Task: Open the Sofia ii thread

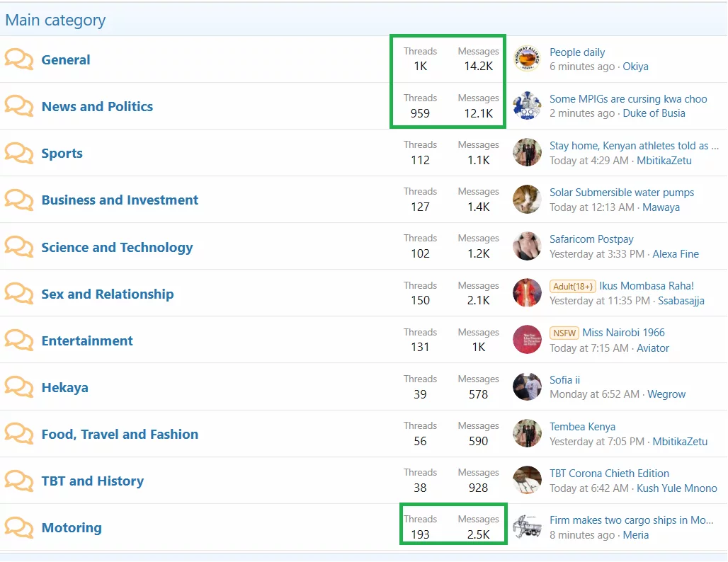Action: tap(564, 380)
